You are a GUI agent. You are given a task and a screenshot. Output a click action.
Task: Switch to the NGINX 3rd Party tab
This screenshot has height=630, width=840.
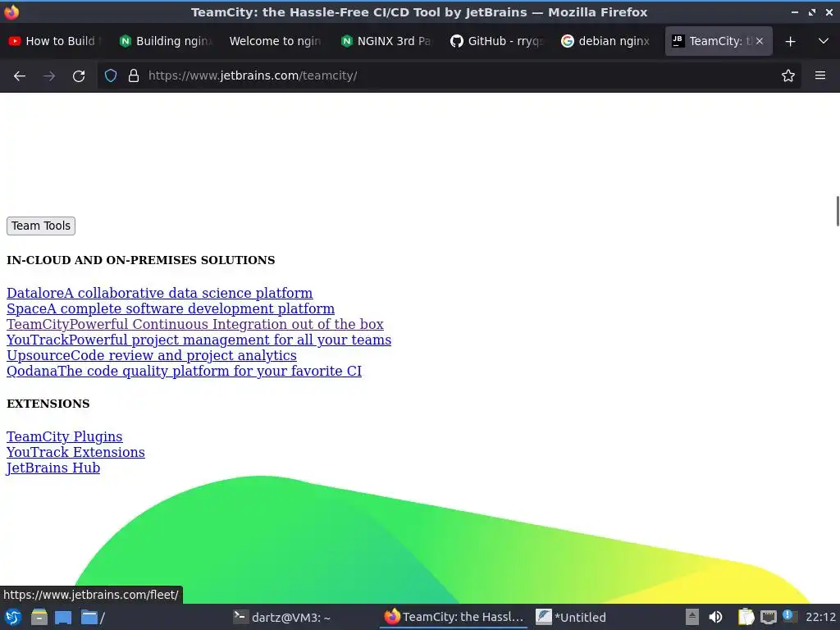click(386, 41)
